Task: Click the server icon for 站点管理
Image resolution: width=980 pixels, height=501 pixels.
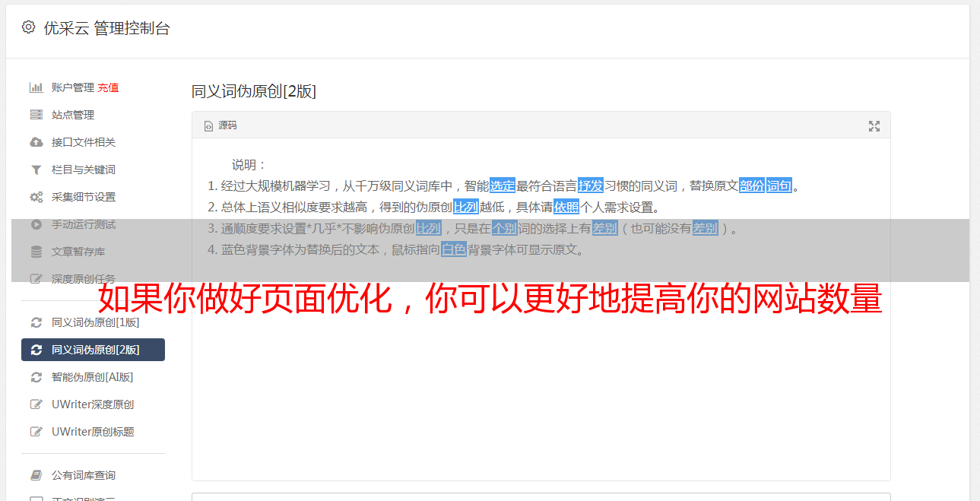Action: pyautogui.click(x=36, y=115)
